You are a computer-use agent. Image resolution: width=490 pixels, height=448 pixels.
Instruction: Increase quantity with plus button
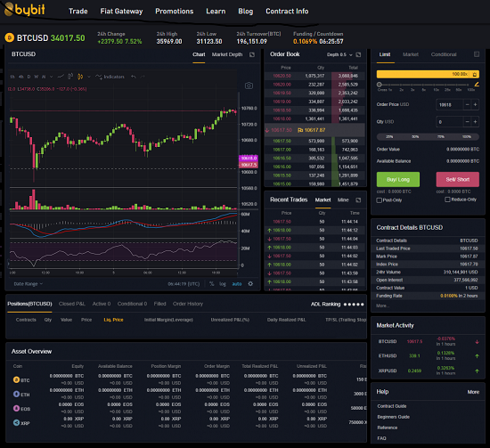click(x=475, y=122)
